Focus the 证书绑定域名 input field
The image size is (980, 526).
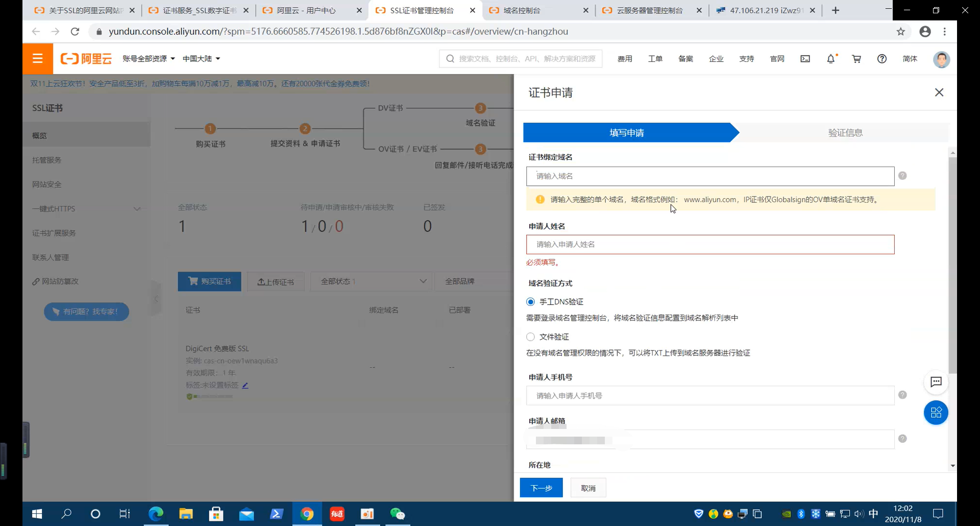(x=710, y=176)
